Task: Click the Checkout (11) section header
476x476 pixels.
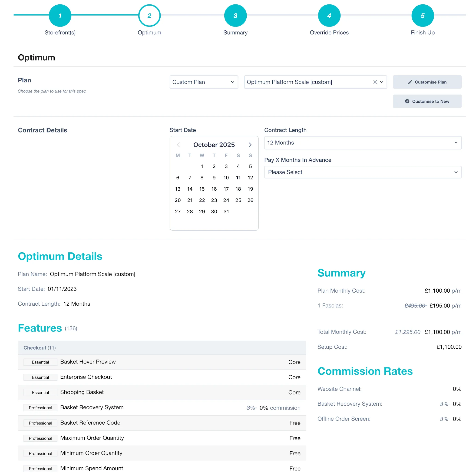Action: point(40,348)
